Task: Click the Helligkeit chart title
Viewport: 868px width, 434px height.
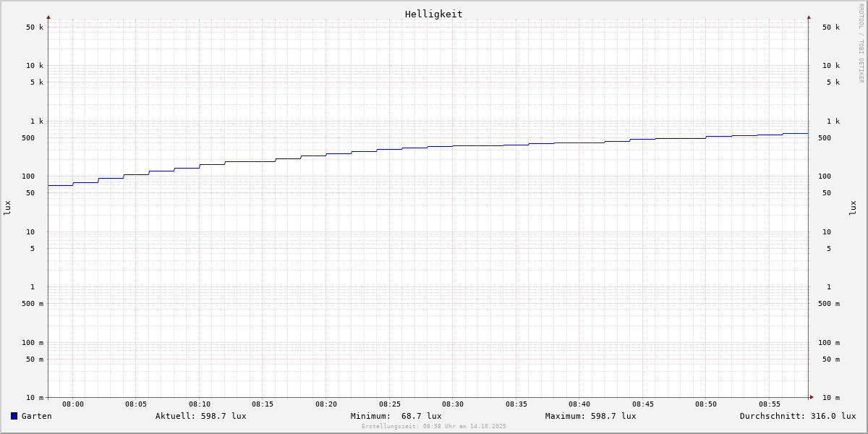Action: [433, 14]
